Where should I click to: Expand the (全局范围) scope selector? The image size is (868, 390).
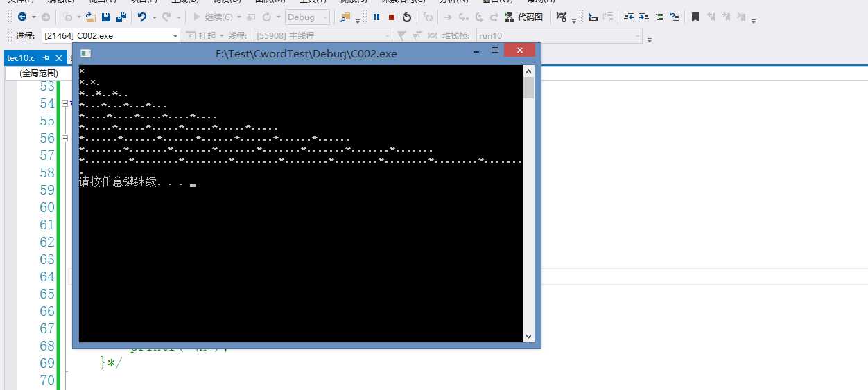tap(38, 72)
